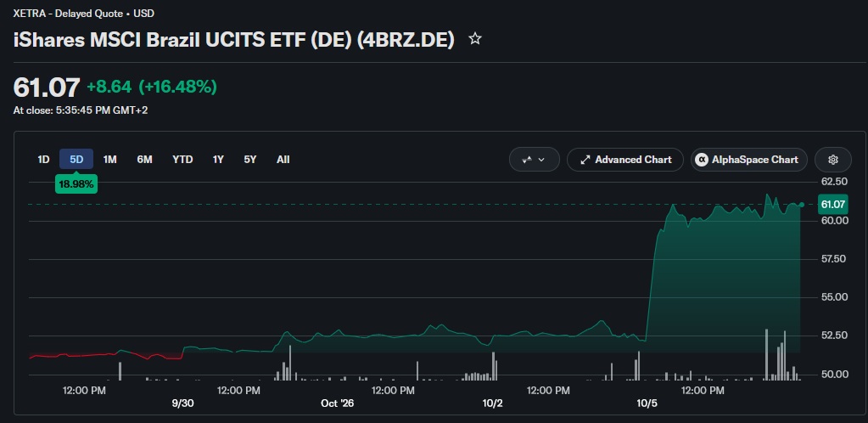Viewport: 868px width, 423px height.
Task: Add 4BRZ.DE to watchlist with star icon
Action: (x=475, y=39)
